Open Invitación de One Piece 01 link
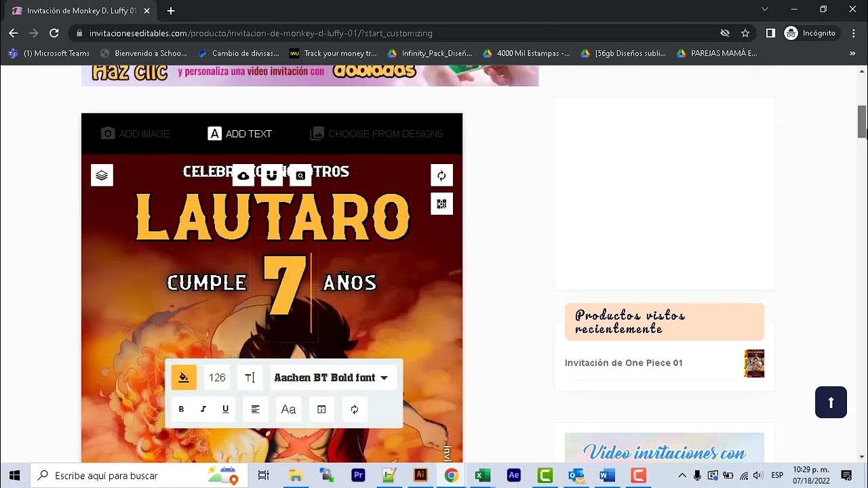The image size is (868, 488). click(623, 363)
